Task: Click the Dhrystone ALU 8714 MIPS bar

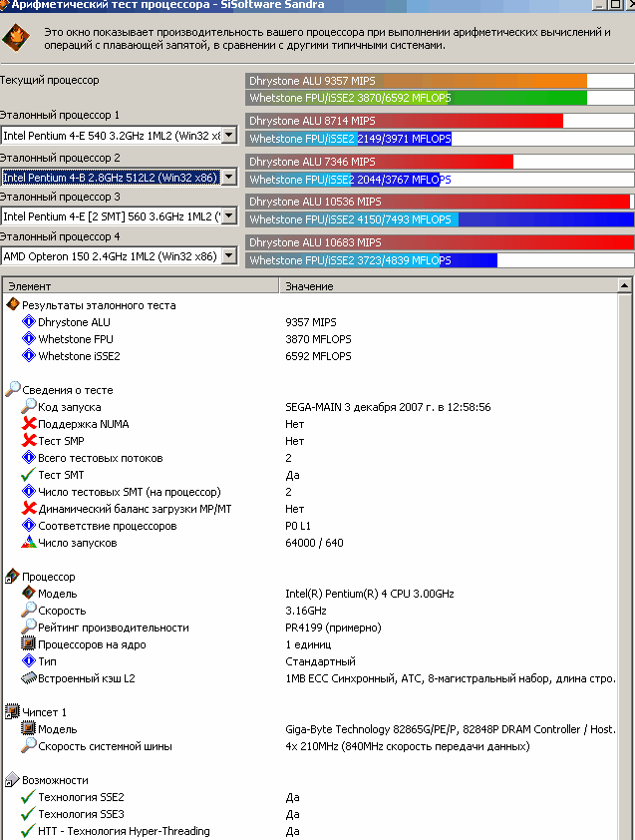Action: [x=440, y=121]
